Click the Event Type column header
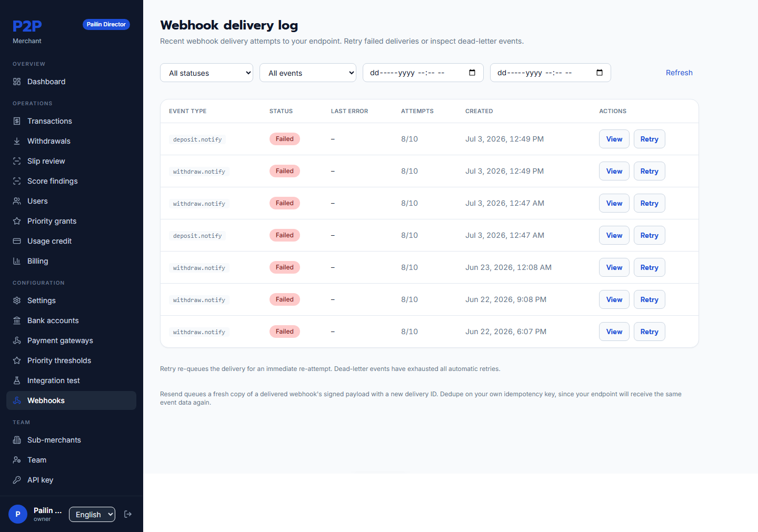Viewport: 758px width, 532px height. [x=188, y=111]
